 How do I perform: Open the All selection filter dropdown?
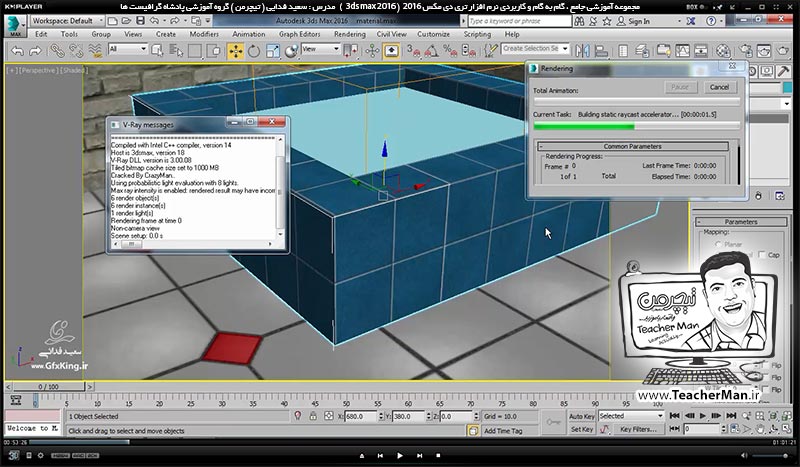(x=128, y=49)
